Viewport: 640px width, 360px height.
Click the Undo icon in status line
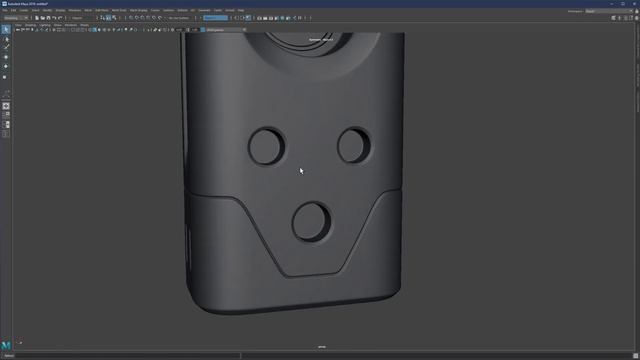click(x=54, y=18)
